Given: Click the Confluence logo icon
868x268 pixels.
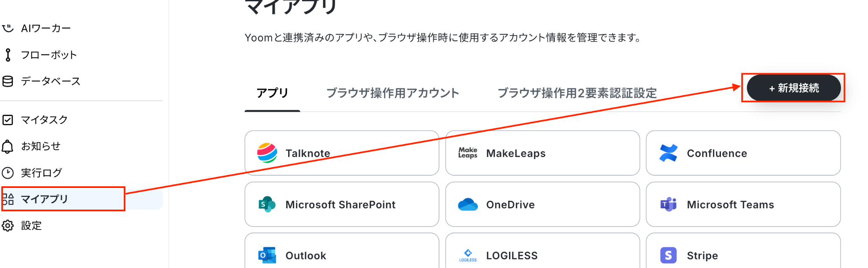Looking at the screenshot, I should 668,153.
